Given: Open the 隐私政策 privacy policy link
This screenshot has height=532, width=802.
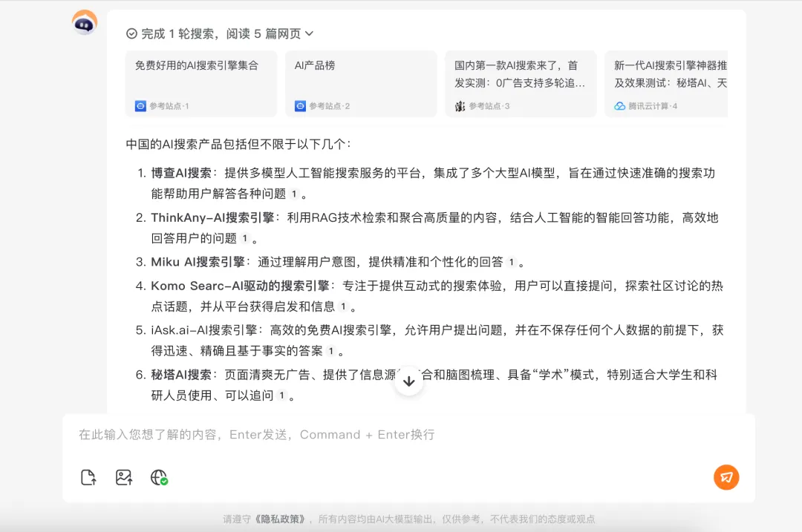Looking at the screenshot, I should (281, 519).
